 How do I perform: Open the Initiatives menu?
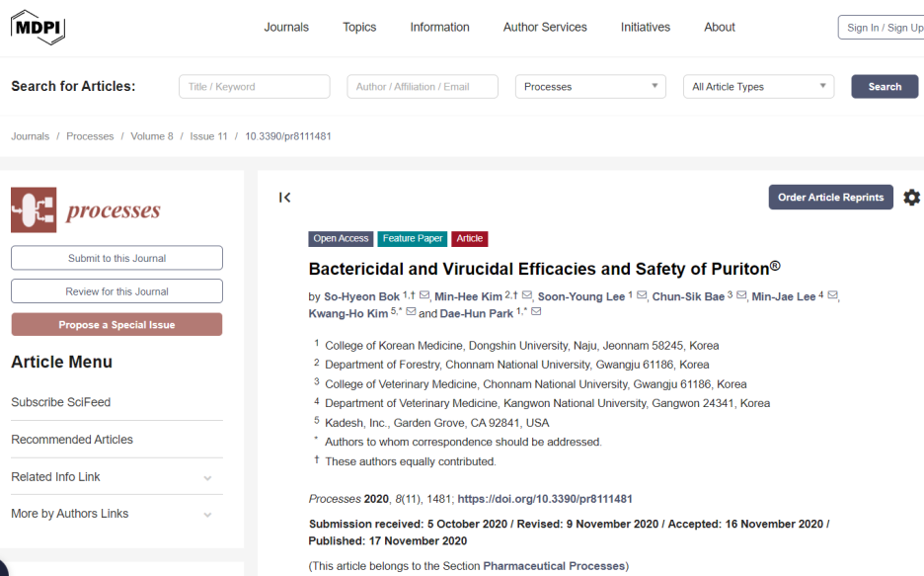tap(646, 27)
